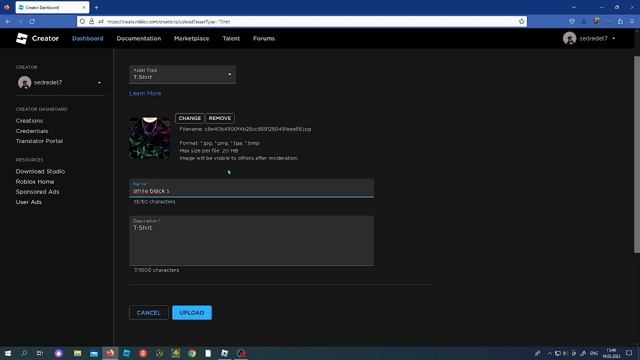
Task: Open the Asset Type dropdown
Action: tap(182, 74)
